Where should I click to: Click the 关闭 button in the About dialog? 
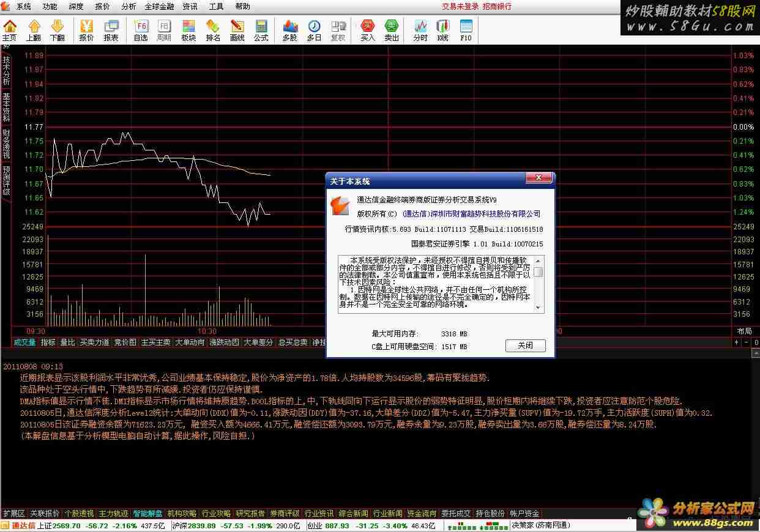pos(525,345)
